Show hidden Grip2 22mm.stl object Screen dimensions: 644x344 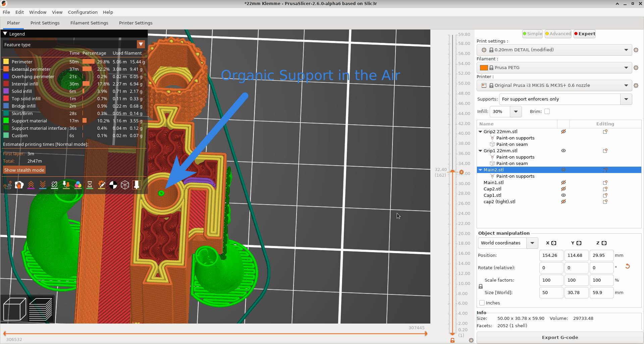tap(563, 132)
